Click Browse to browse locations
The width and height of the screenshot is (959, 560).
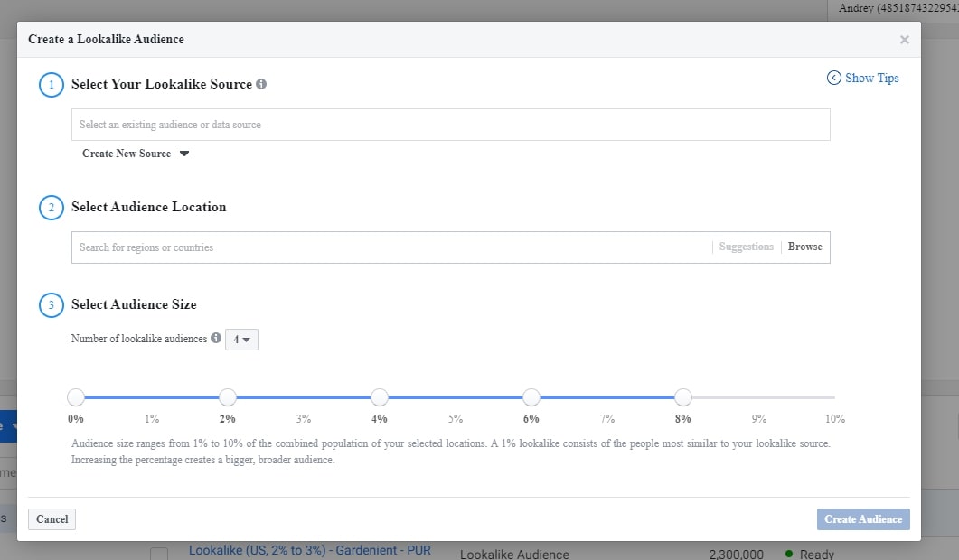804,247
